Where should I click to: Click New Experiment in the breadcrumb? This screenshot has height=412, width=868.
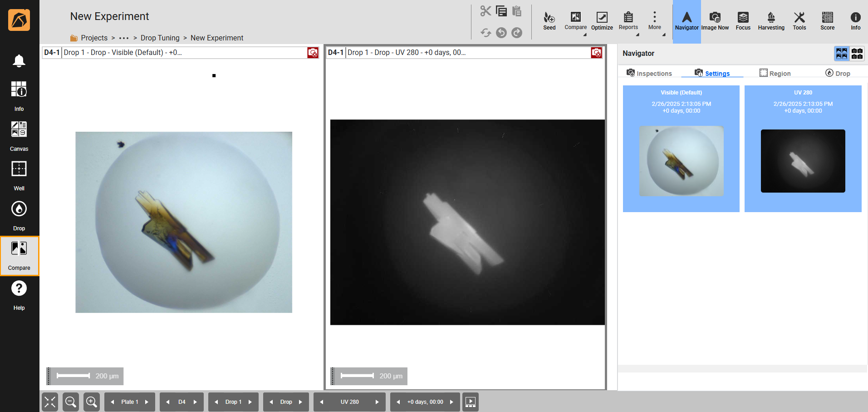(217, 38)
